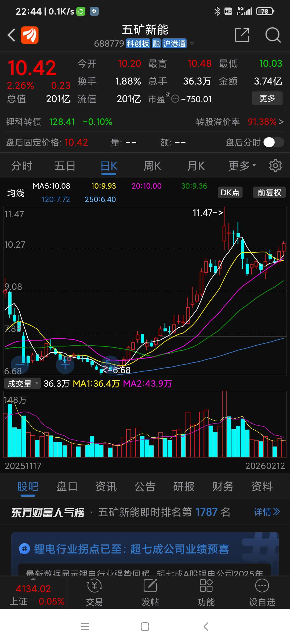Switch to the 月K chart tab

[x=196, y=166]
